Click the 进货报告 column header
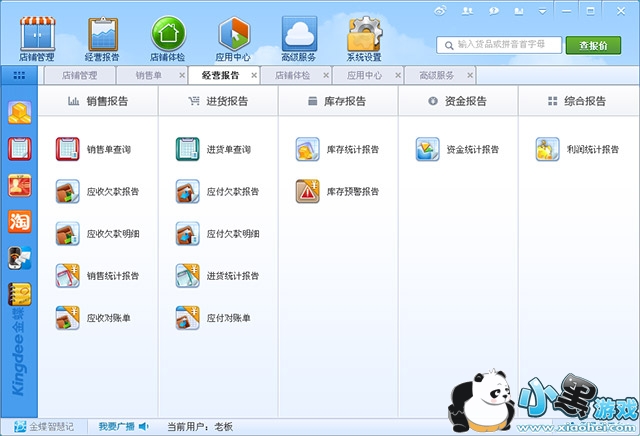This screenshot has height=436, width=640. (218, 101)
